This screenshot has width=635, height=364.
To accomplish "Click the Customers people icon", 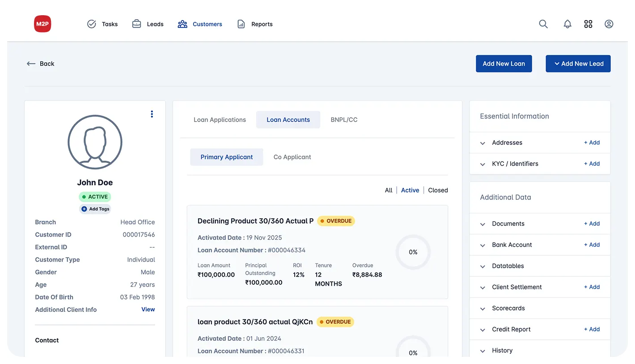I will (x=182, y=24).
